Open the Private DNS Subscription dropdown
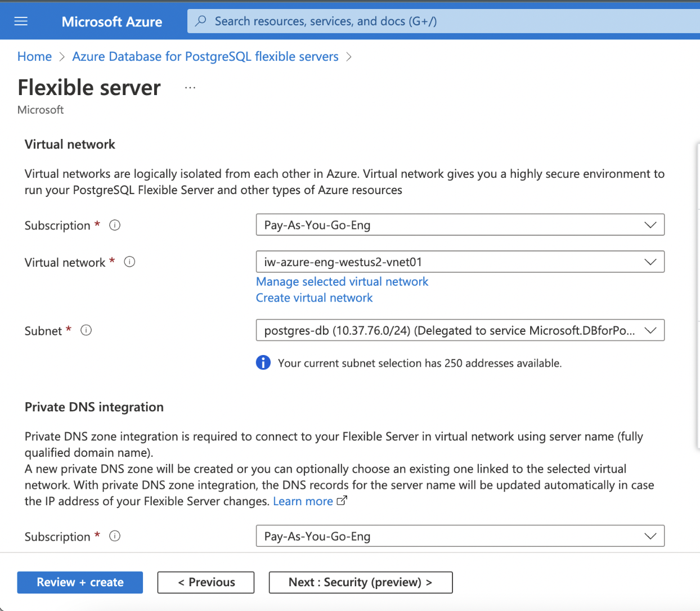700x611 pixels. 460,536
